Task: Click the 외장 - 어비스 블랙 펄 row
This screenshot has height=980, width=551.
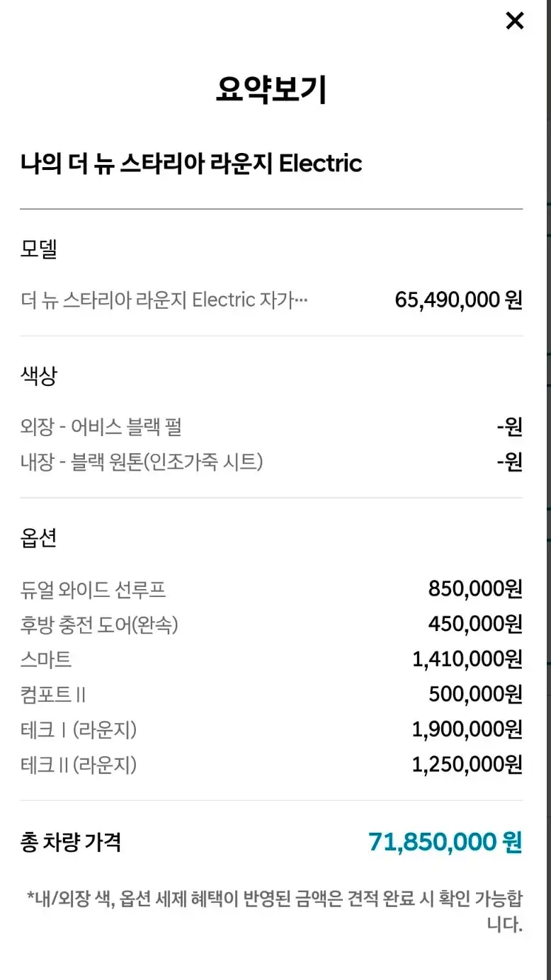Action: click(101, 427)
